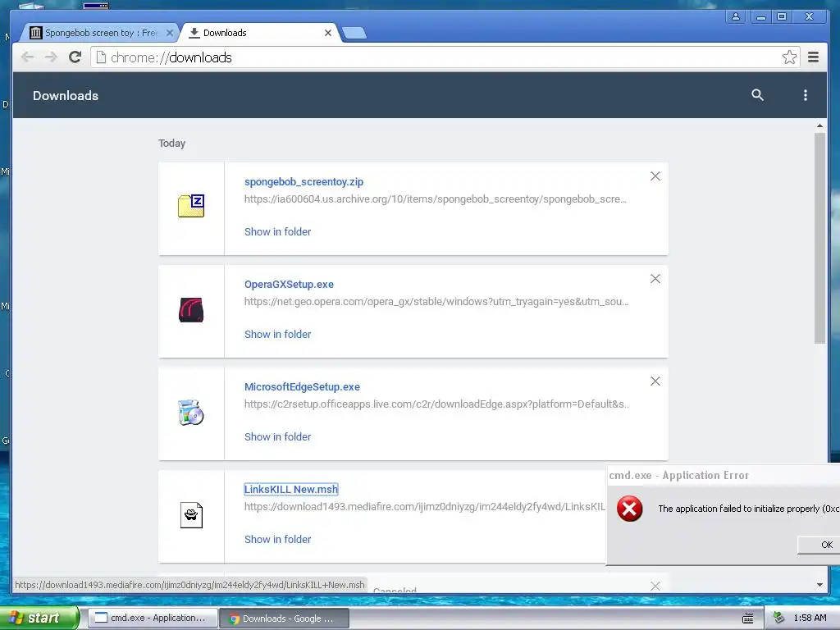Close the Spongebob screen toy tab
The image size is (840, 630).
[x=169, y=33]
